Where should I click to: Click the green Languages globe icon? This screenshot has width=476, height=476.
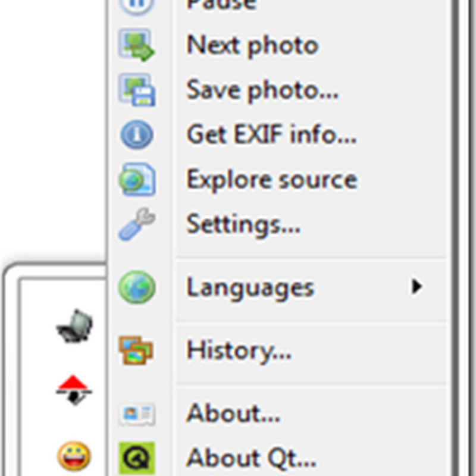pyautogui.click(x=137, y=287)
